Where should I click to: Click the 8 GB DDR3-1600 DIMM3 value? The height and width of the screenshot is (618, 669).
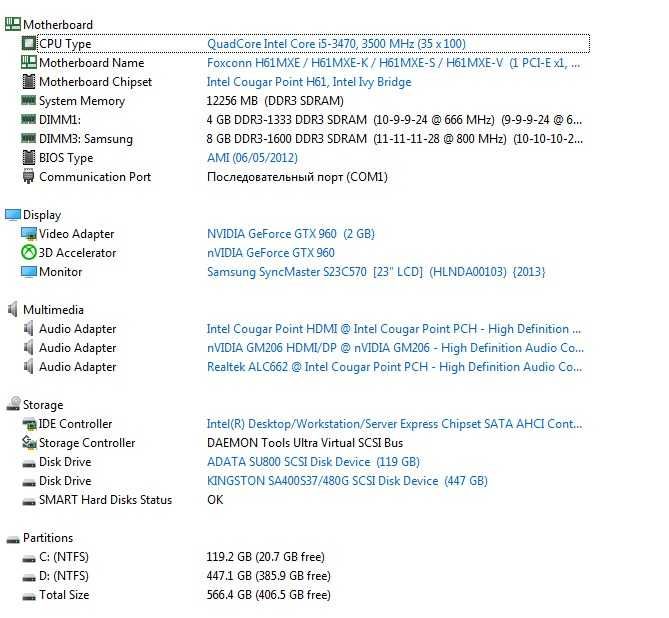point(395,139)
